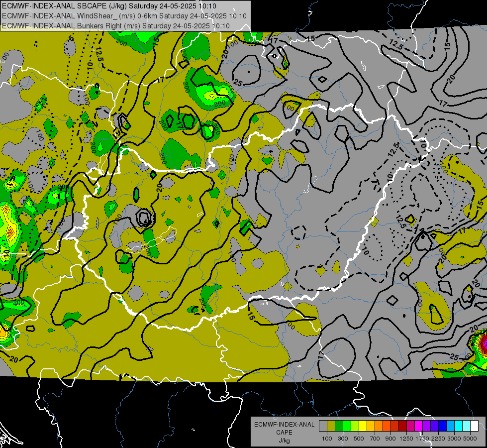Select the orange-red swatch just below 900
This screenshot has width=487, height=448.
click(387, 426)
